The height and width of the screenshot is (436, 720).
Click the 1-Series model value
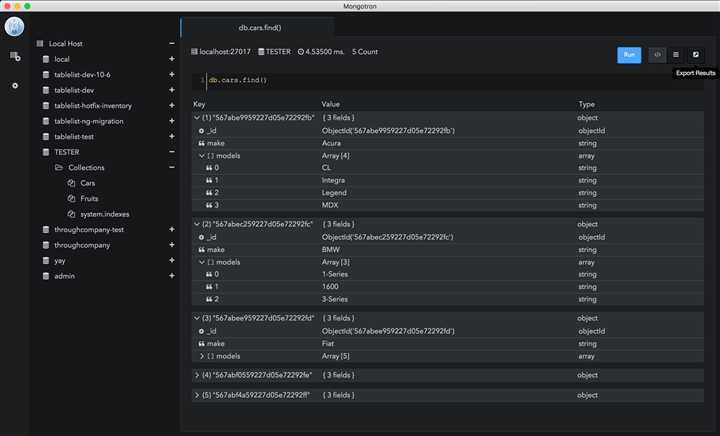click(x=335, y=274)
